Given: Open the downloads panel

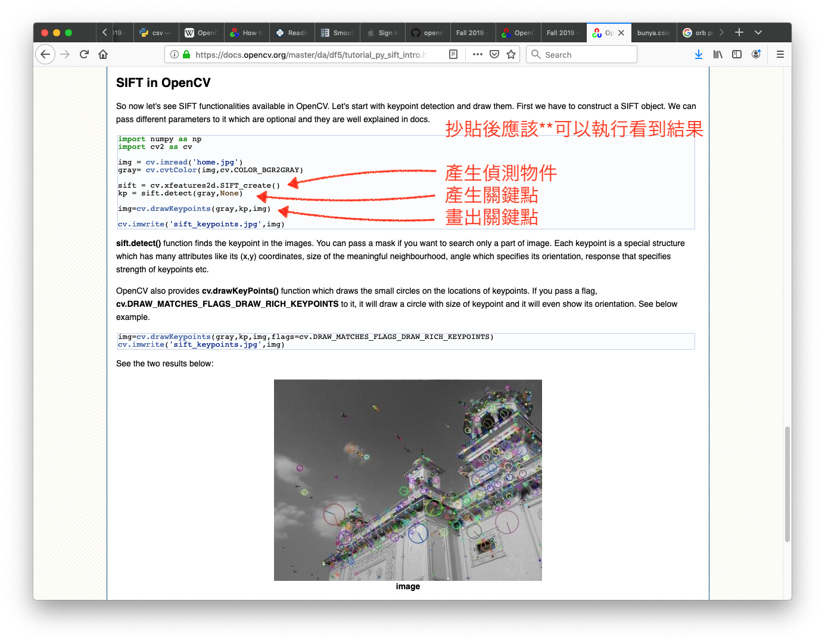Looking at the screenshot, I should coord(699,54).
